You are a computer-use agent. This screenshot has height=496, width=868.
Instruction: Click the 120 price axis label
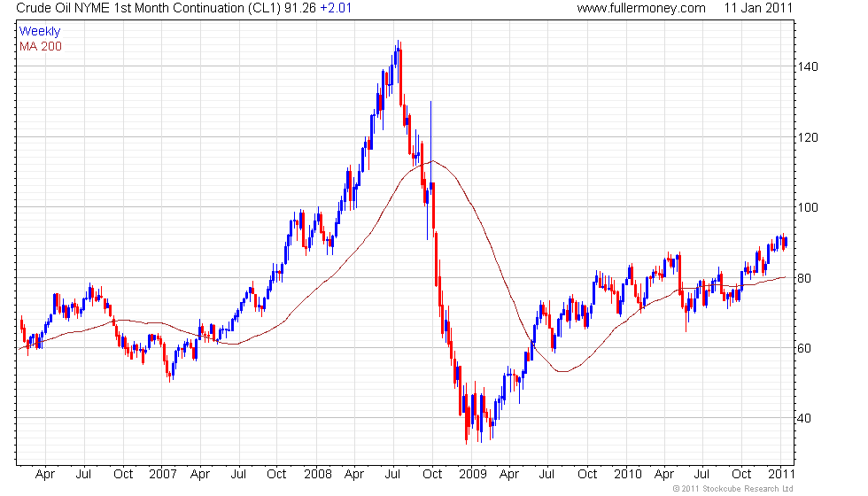point(808,137)
